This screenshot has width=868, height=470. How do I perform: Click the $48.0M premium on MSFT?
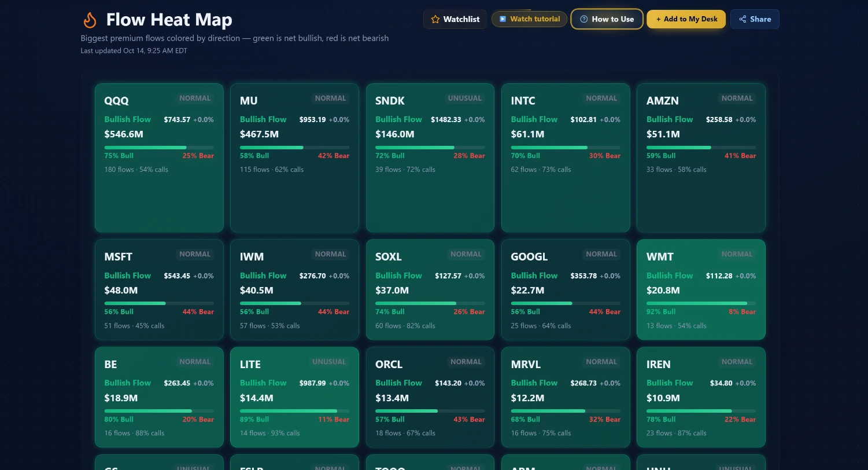click(x=121, y=291)
